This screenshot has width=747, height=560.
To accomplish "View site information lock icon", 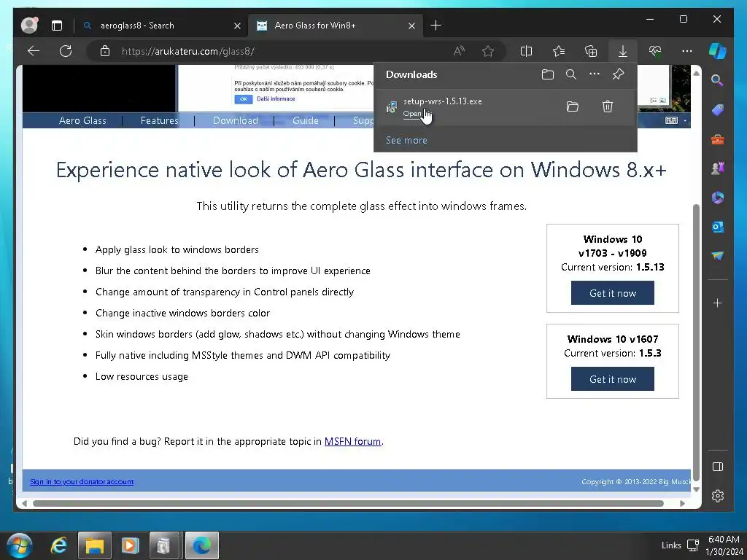I will click(x=105, y=51).
